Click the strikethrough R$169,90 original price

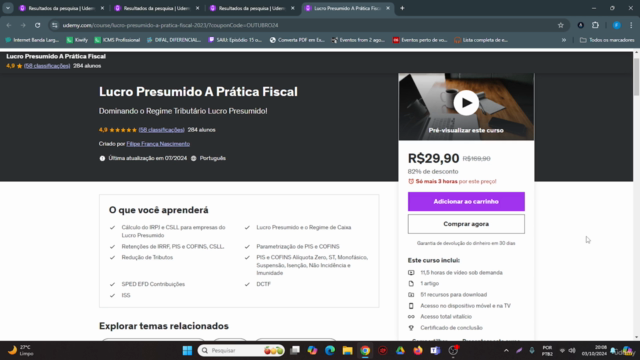tap(476, 159)
